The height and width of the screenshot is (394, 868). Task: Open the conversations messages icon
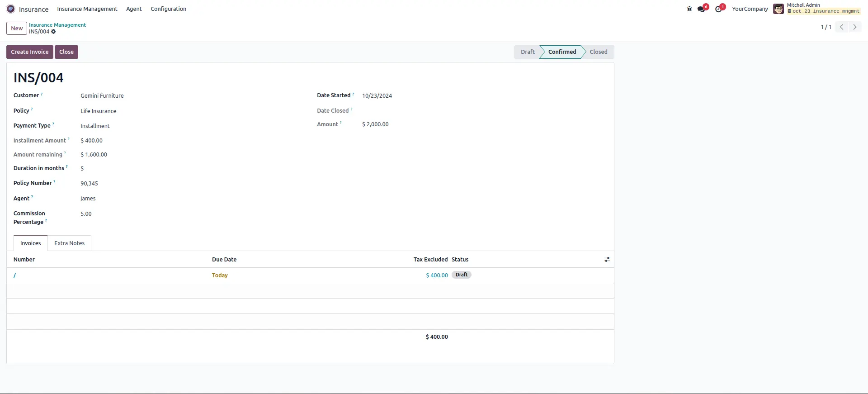(x=701, y=9)
